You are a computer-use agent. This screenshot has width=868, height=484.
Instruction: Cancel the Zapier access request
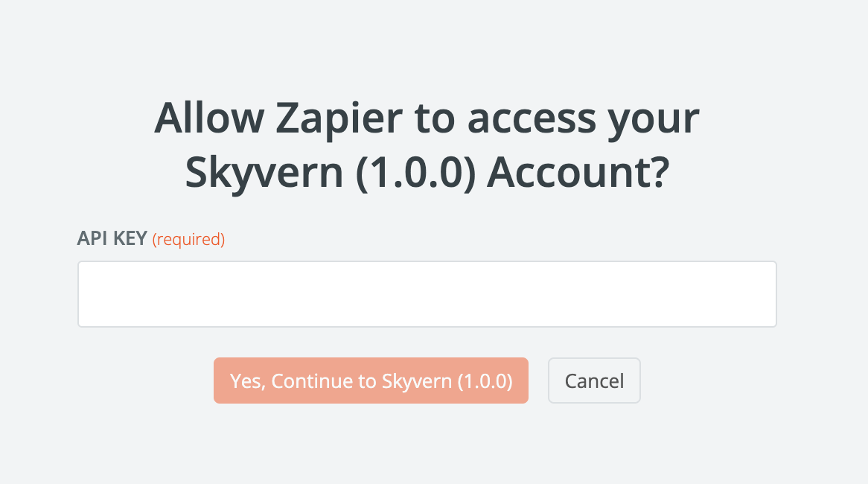(594, 380)
